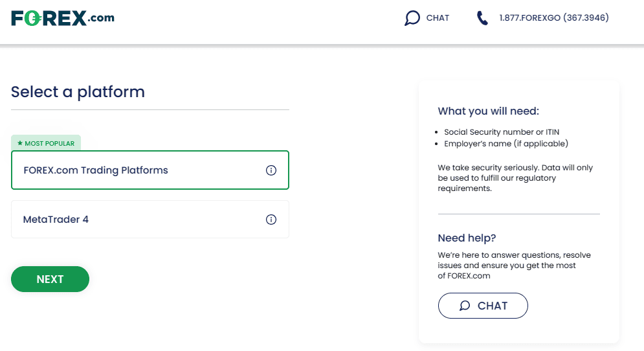Call 1.877.FOREXGO phone number link
The height and width of the screenshot is (351, 644).
pyautogui.click(x=554, y=17)
